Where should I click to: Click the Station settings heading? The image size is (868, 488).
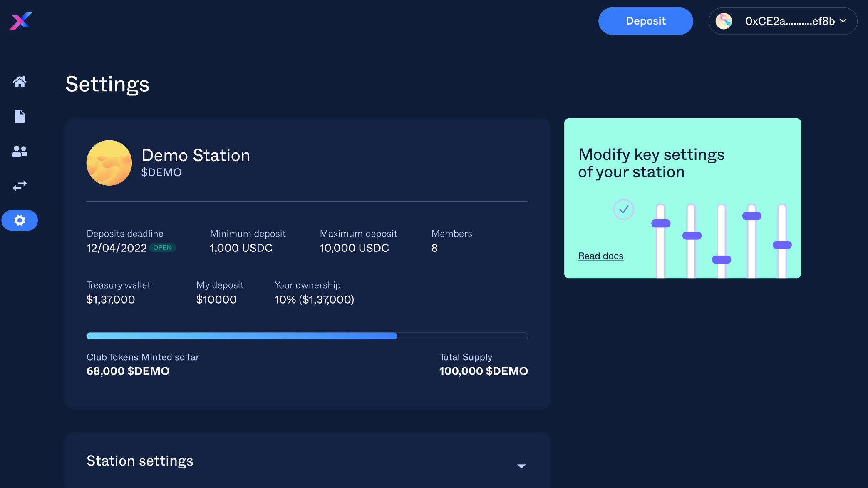tap(140, 461)
